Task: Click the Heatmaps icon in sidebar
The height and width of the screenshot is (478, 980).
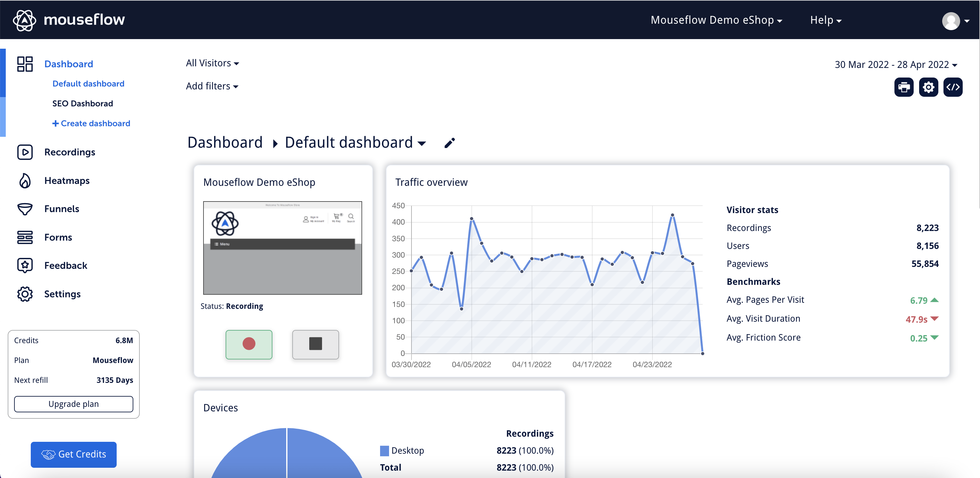Action: [x=25, y=181]
